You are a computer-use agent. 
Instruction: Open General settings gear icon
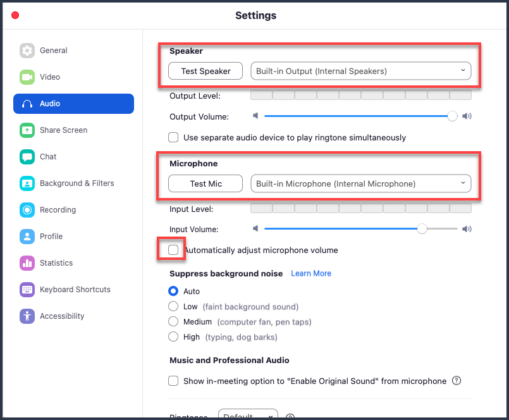pos(27,51)
